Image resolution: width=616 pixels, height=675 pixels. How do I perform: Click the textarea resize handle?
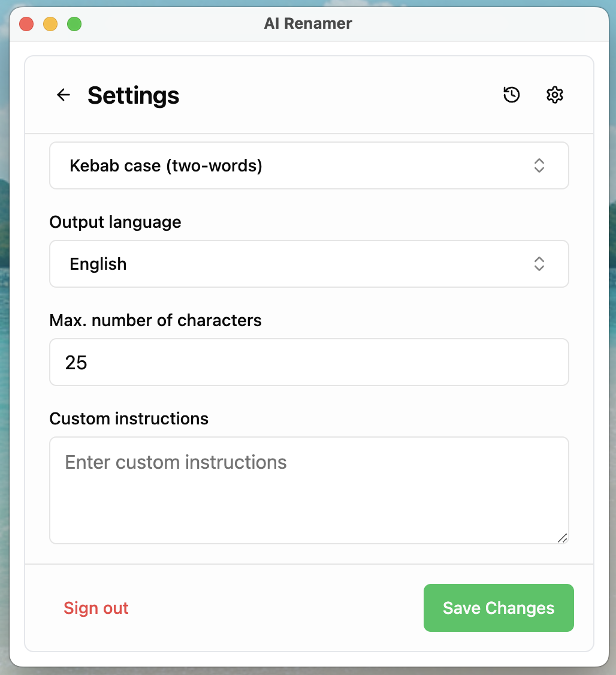(563, 538)
